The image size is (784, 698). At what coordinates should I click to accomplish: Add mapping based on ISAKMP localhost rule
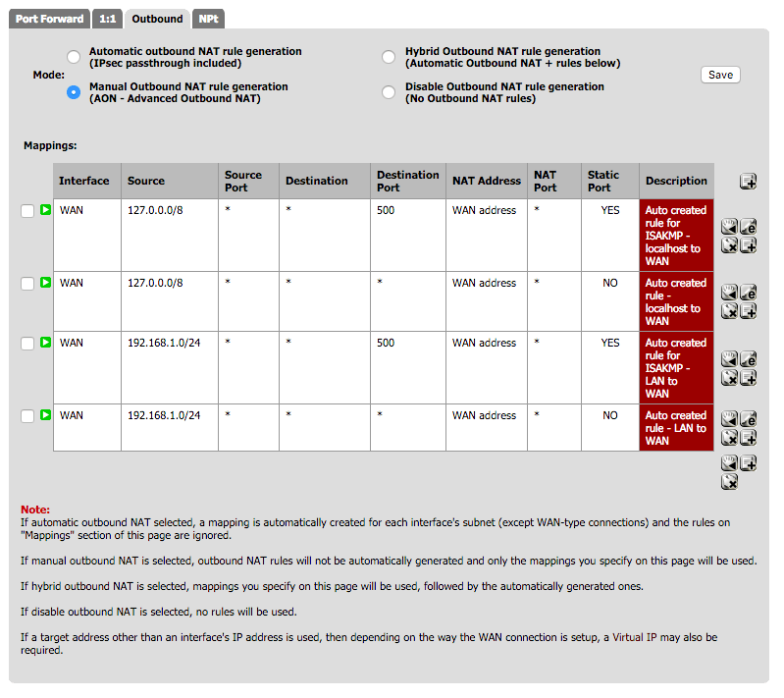748,245
